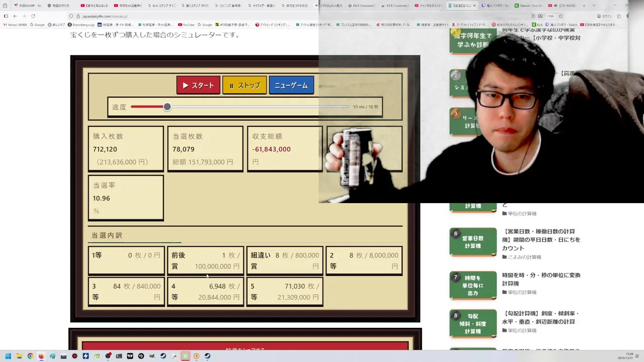Click 当選率 10.96 value
The image size is (644, 362).
point(101,198)
